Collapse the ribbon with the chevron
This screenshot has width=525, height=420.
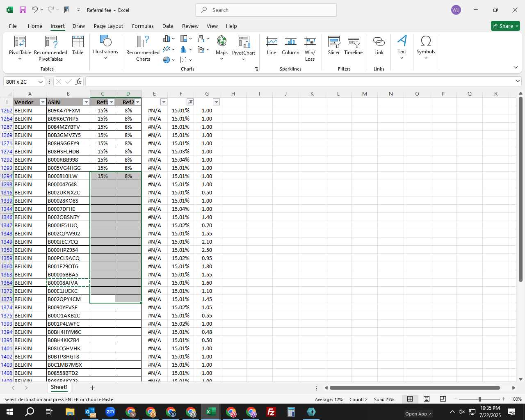[516, 67]
